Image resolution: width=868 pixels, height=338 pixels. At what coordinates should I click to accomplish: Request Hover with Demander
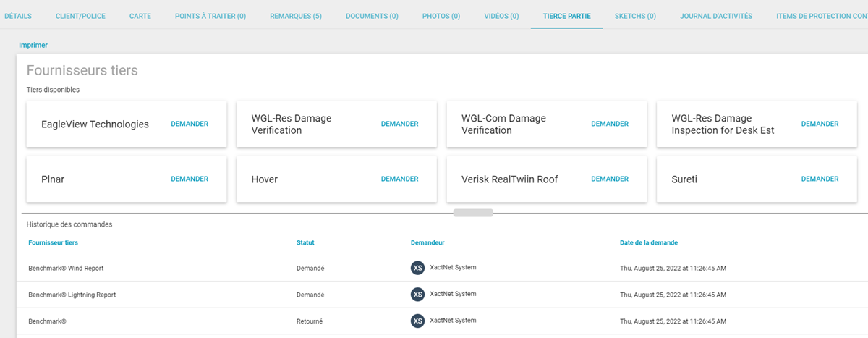tap(400, 179)
